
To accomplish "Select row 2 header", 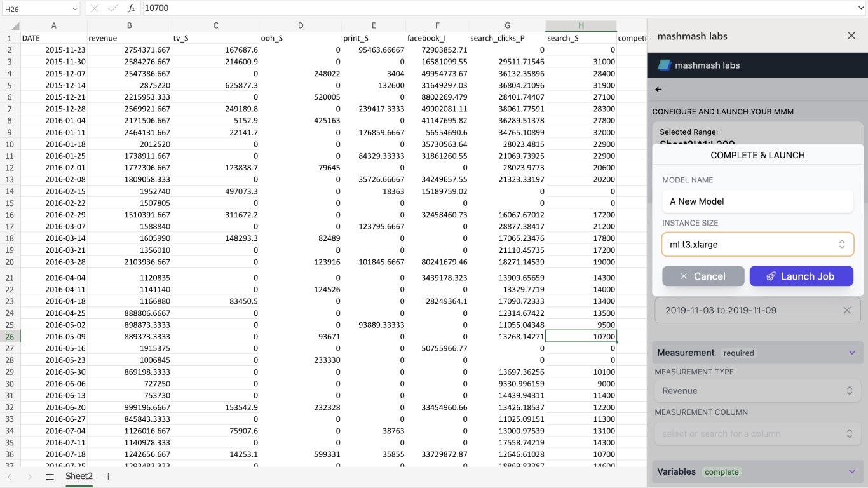I will coord(10,50).
